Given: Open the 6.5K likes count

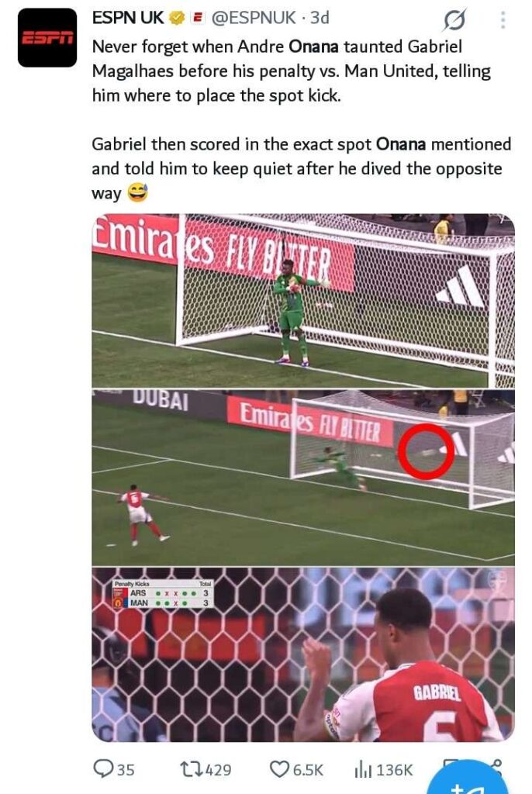Looking at the screenshot, I should tap(308, 770).
